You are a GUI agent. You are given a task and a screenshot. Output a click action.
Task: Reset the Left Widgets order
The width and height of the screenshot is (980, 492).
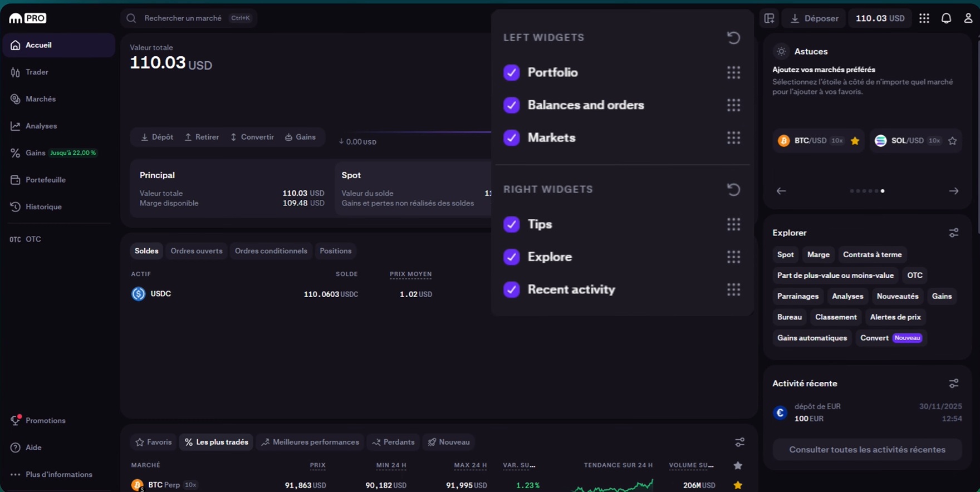[733, 37]
